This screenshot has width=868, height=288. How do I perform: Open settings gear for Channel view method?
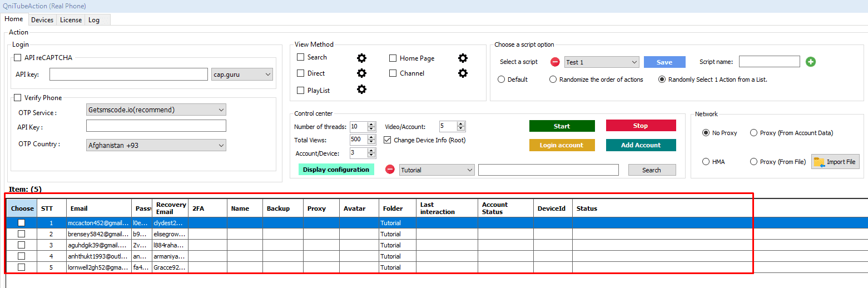click(x=463, y=73)
